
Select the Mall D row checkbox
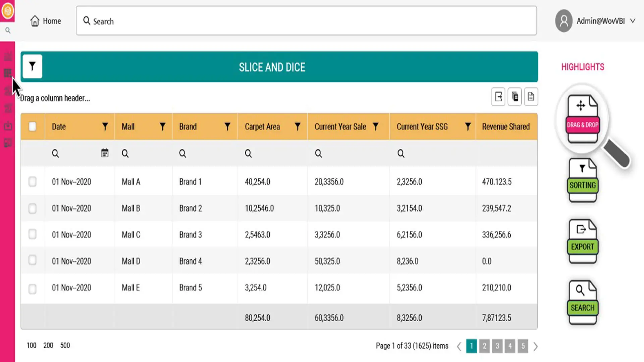tap(33, 260)
